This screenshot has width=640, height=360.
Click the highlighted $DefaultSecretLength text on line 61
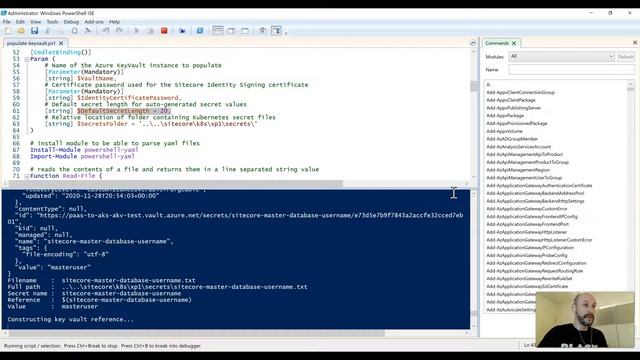[123, 111]
